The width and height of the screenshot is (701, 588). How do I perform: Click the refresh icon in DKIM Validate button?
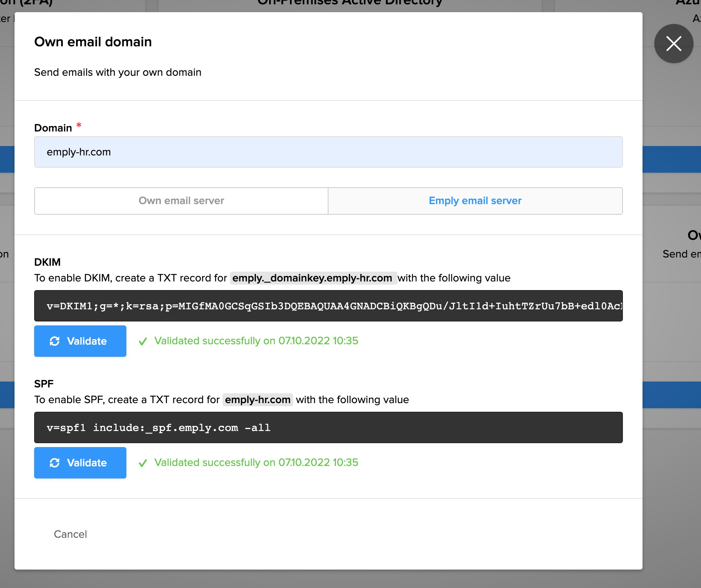(x=55, y=341)
